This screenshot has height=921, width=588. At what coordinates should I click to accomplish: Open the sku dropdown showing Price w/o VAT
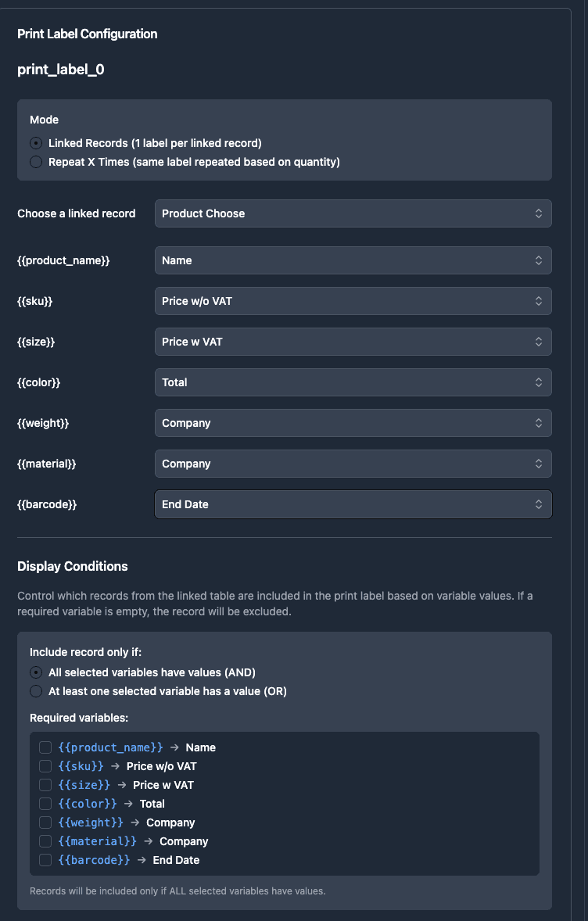tap(353, 301)
